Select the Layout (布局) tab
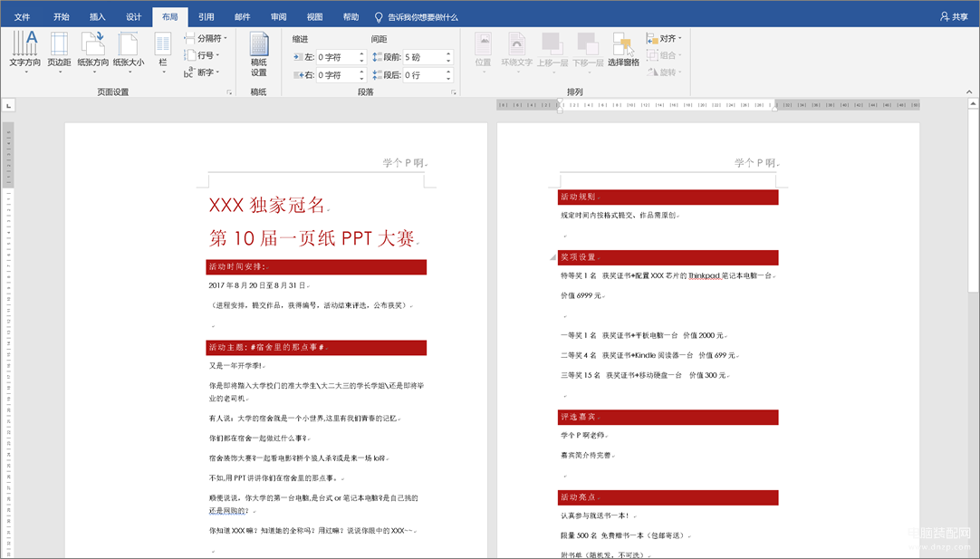This screenshot has width=980, height=559. coord(170,17)
